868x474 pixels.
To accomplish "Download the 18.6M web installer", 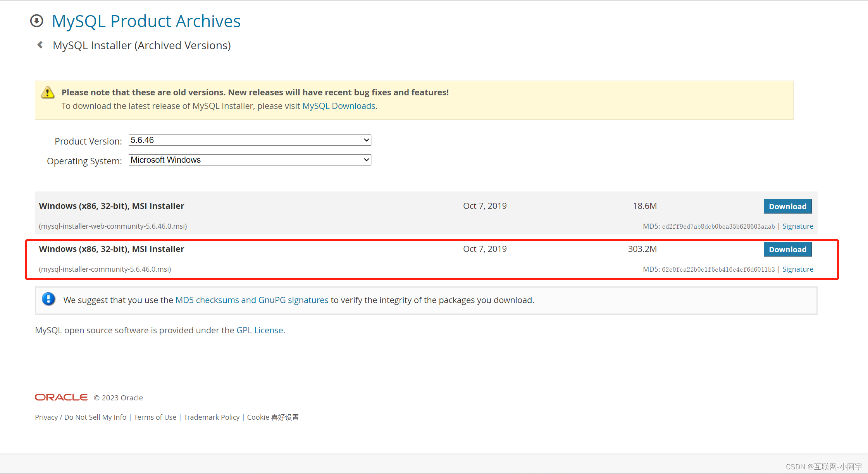I will 787,206.
